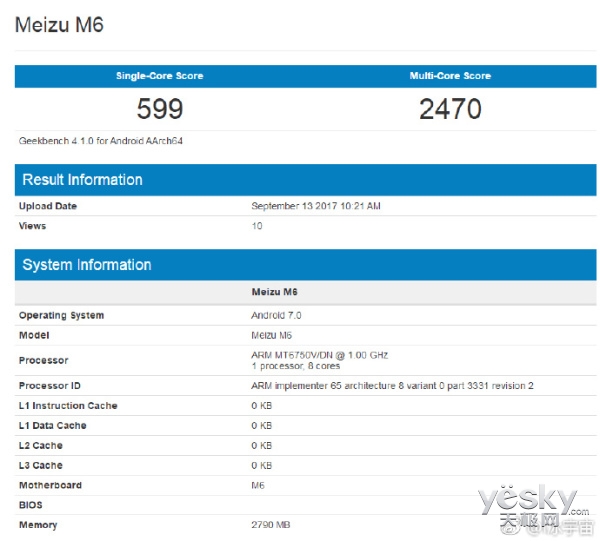Click the Meizu M6 table column header
The image size is (600, 541).
pyautogui.click(x=274, y=292)
